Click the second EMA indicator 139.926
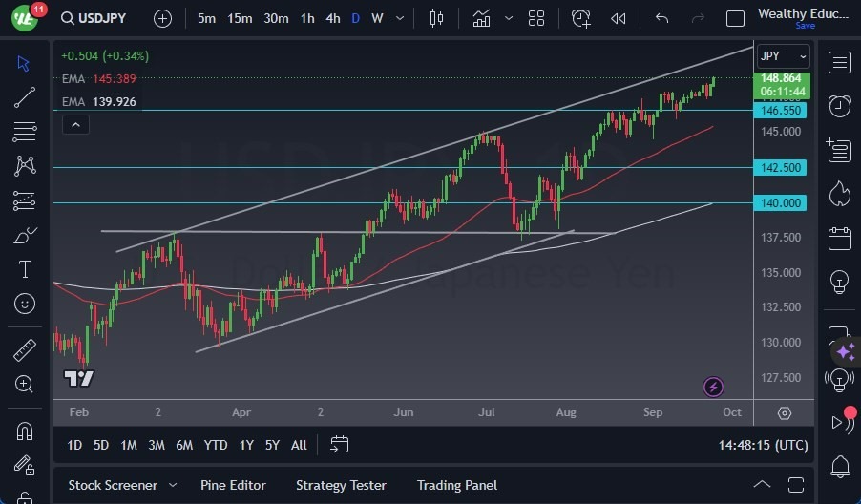Screen dimensions: 861x504 point(99,101)
